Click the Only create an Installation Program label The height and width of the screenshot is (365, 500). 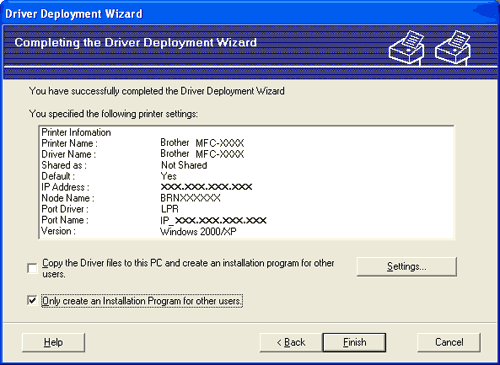tap(142, 301)
